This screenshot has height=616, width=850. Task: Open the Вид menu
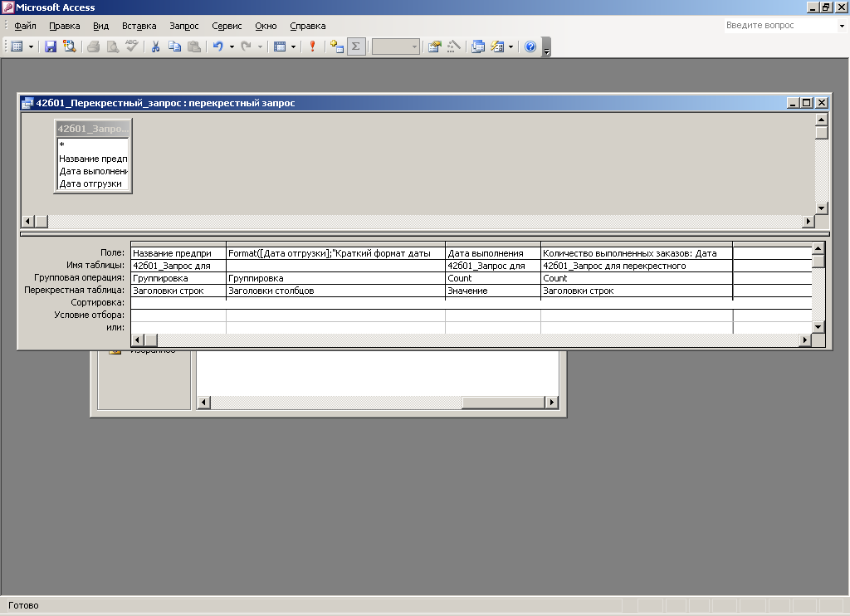pyautogui.click(x=100, y=26)
